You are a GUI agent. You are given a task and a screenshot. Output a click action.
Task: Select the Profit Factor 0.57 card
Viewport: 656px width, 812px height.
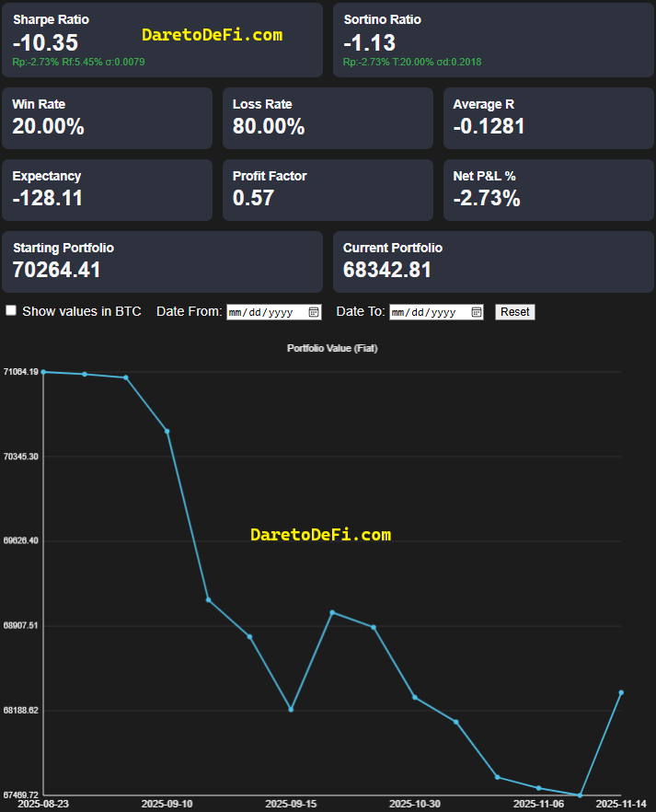[x=328, y=190]
